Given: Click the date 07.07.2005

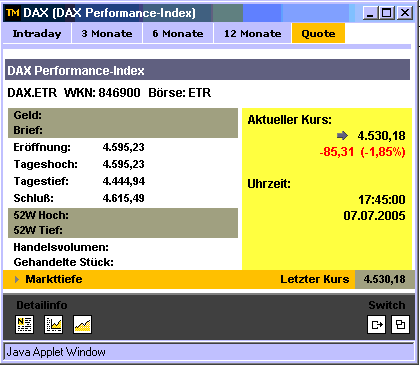Looking at the screenshot, I should (x=374, y=216).
